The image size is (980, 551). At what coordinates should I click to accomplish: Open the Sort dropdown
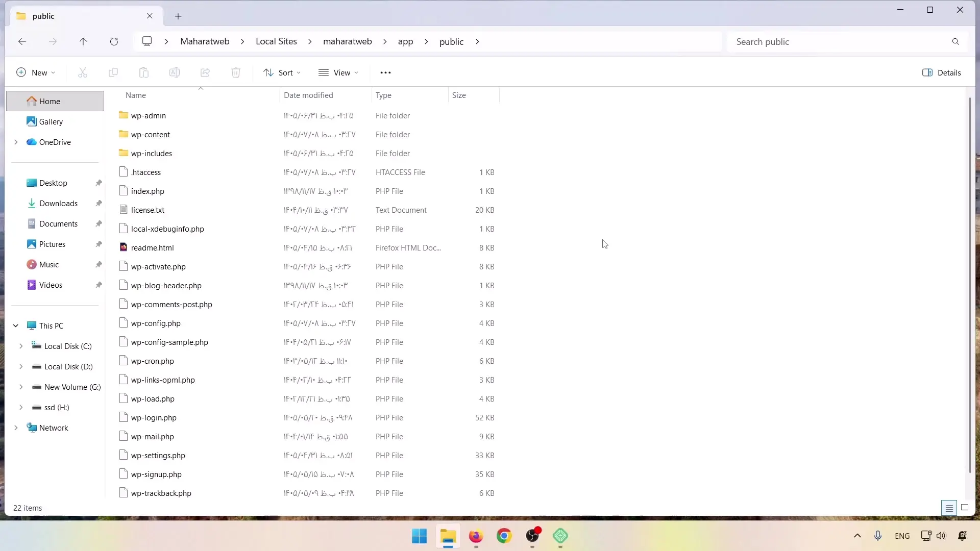point(282,72)
